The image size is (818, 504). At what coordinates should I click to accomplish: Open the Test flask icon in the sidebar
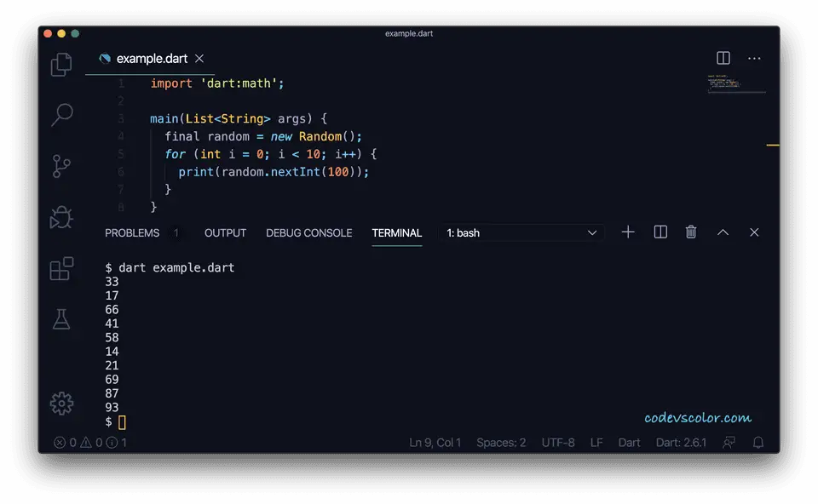point(61,319)
